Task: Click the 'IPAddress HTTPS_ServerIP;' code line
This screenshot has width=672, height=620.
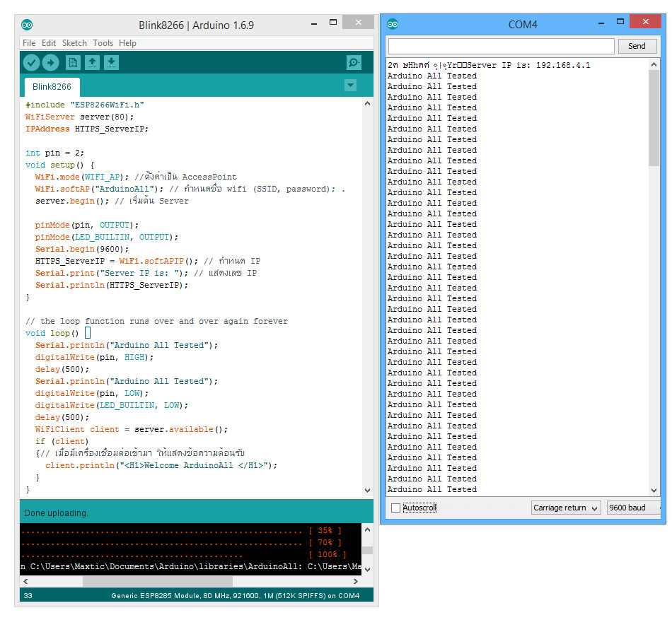Action: [87, 129]
